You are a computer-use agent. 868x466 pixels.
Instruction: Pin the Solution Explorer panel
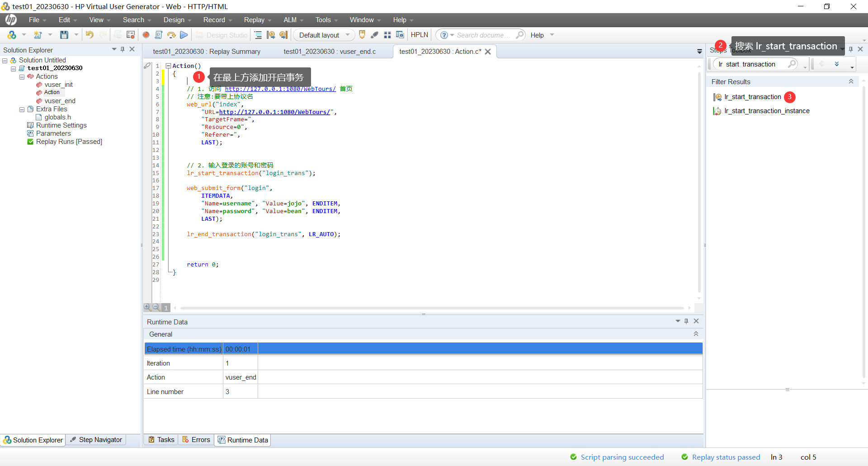123,49
